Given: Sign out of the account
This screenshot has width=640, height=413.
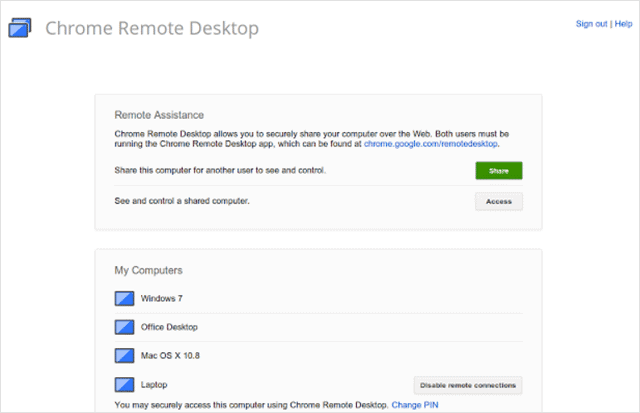Looking at the screenshot, I should coord(591,24).
